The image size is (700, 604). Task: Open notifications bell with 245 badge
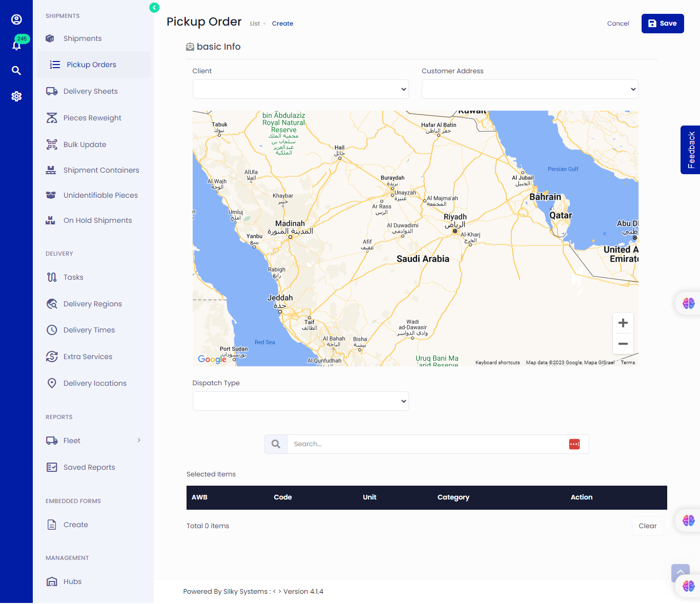(x=16, y=46)
